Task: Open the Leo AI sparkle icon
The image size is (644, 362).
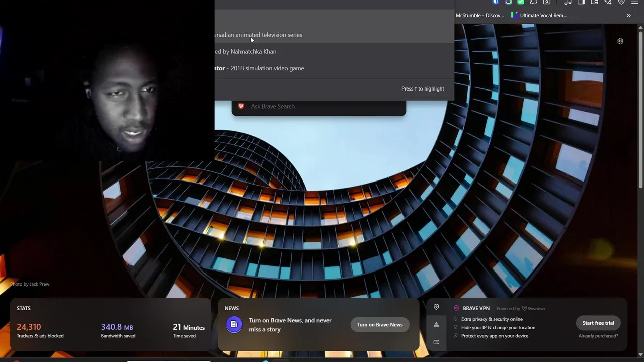Action: tap(608, 2)
